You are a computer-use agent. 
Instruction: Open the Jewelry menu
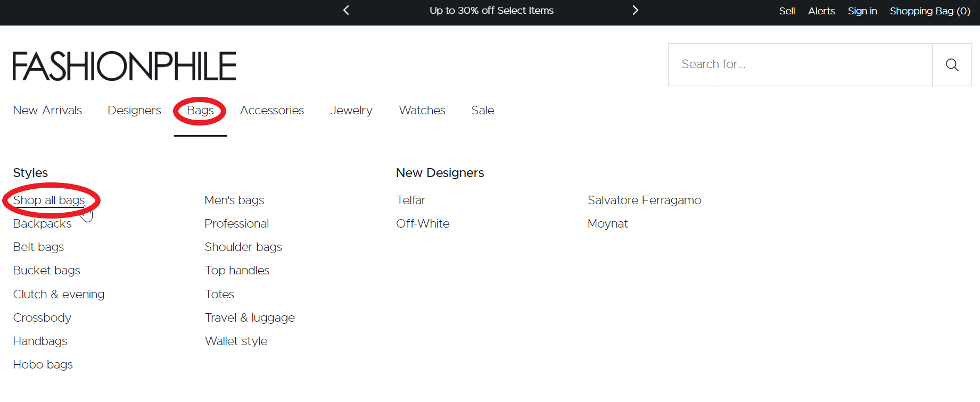click(351, 110)
